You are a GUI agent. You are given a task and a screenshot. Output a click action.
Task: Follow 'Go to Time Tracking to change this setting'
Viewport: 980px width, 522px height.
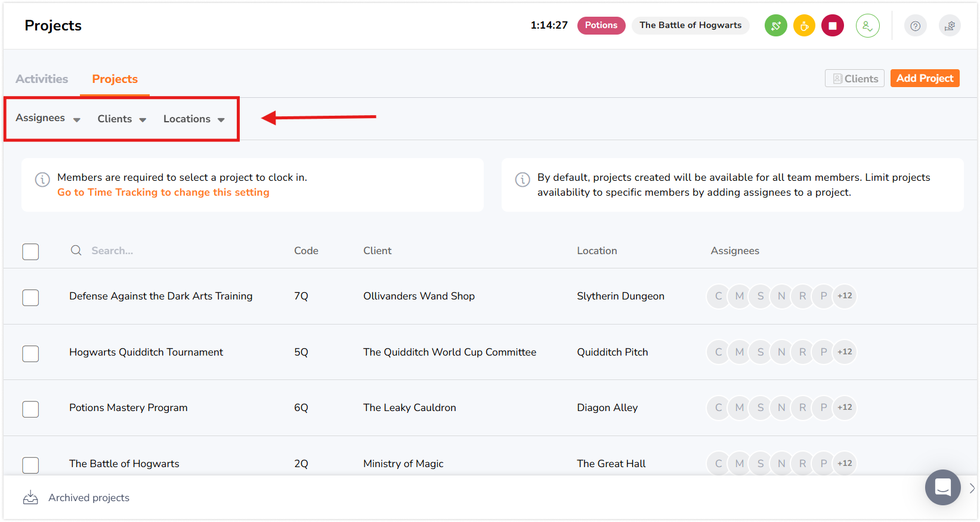(x=163, y=192)
